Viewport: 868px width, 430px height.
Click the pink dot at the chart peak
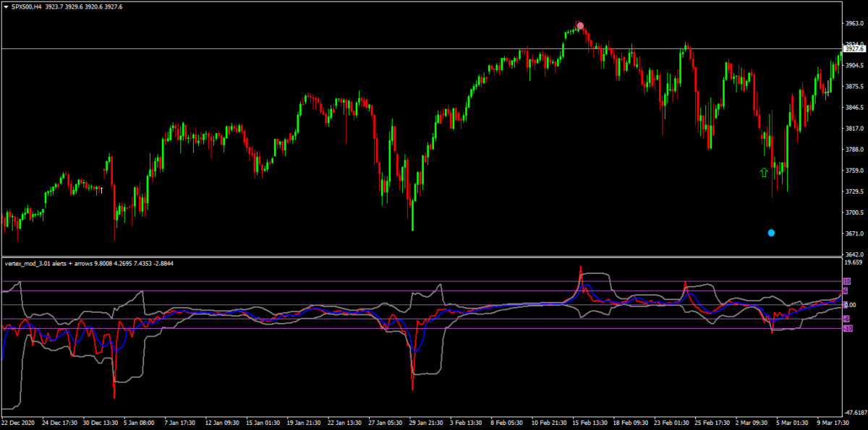[x=579, y=26]
